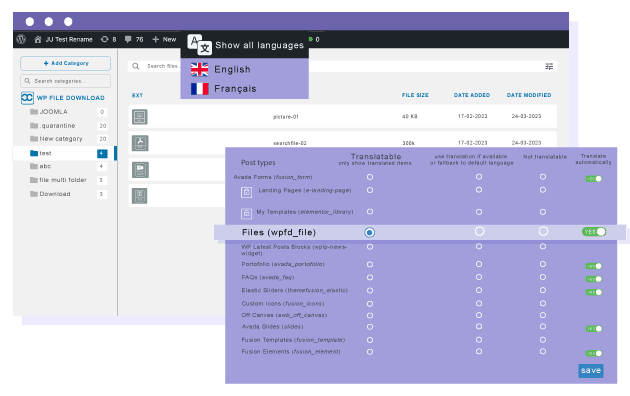Set Off Canvas to Not translatable
The image size is (630, 396).
coord(543,315)
